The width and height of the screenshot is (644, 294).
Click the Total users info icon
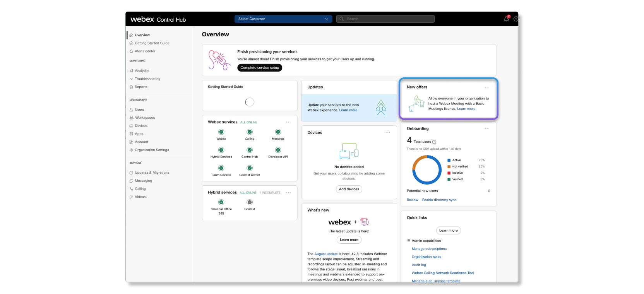coord(434,142)
